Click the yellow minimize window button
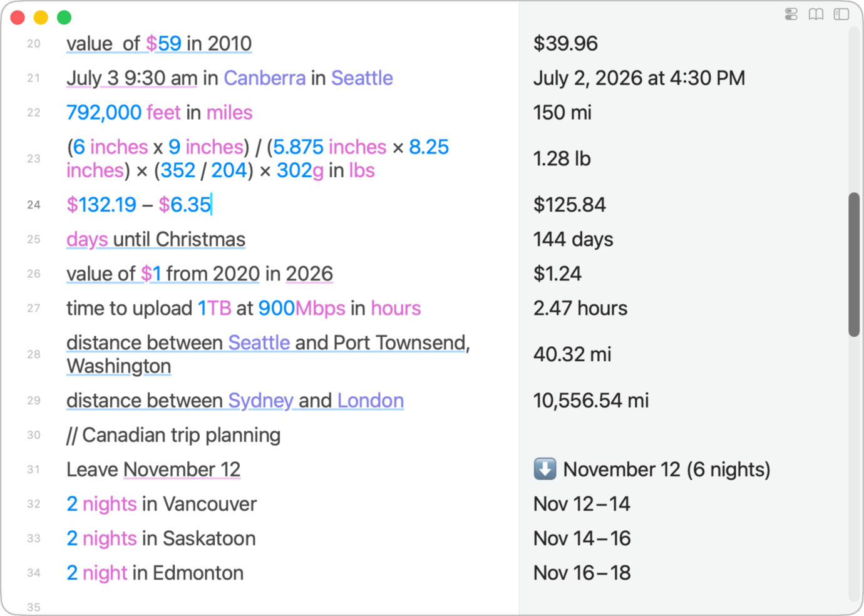 coord(41,18)
